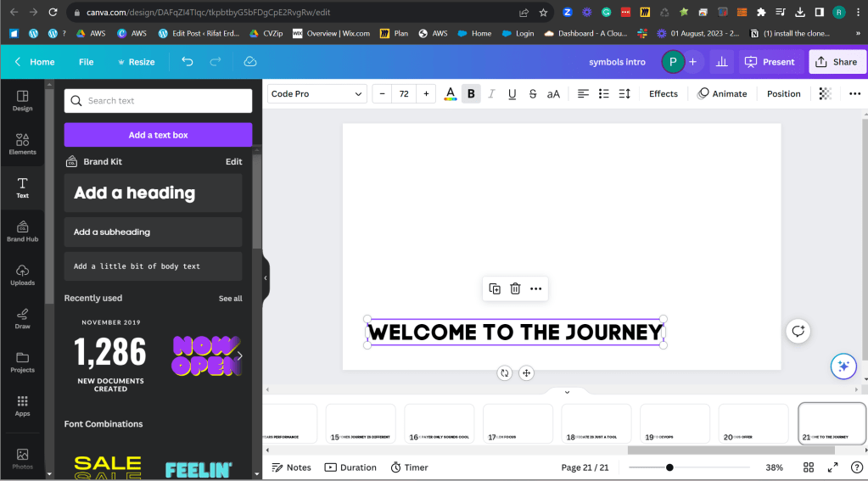
Task: Click the Present button
Action: point(770,62)
